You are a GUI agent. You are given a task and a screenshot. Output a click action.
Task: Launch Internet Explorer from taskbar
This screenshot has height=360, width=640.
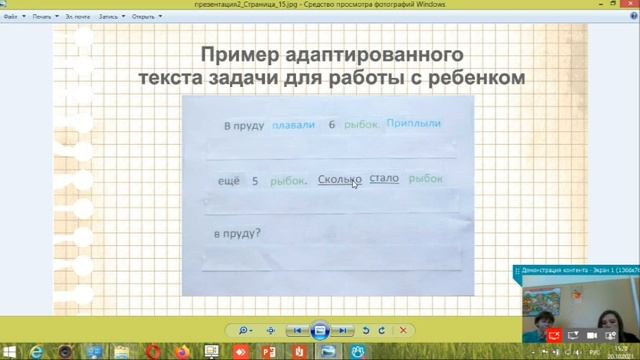pos(36,352)
